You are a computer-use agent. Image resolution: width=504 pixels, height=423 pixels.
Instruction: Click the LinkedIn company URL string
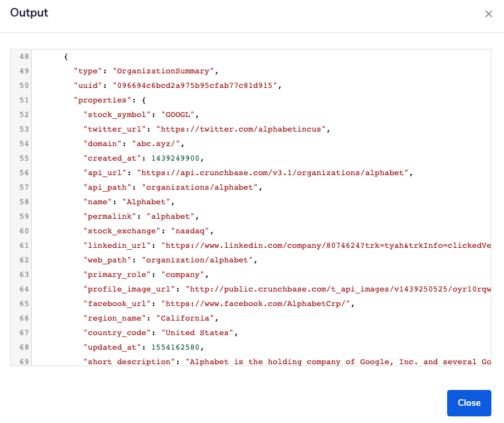[x=327, y=246]
